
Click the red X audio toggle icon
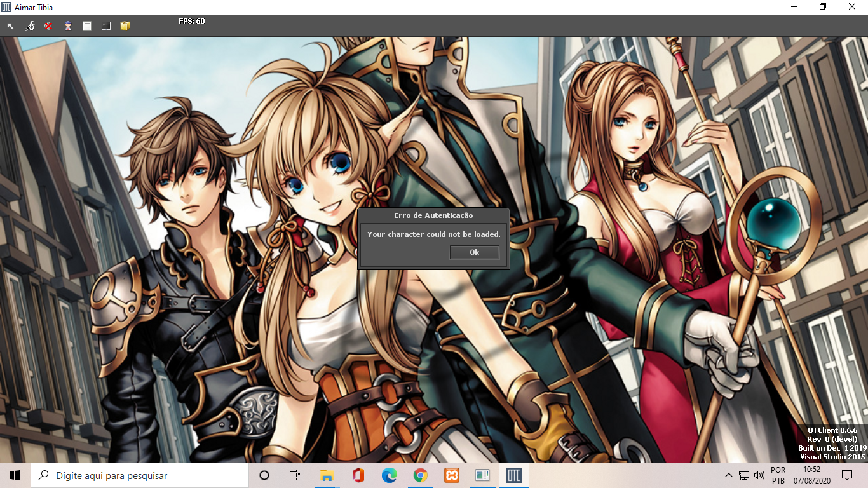(48, 26)
